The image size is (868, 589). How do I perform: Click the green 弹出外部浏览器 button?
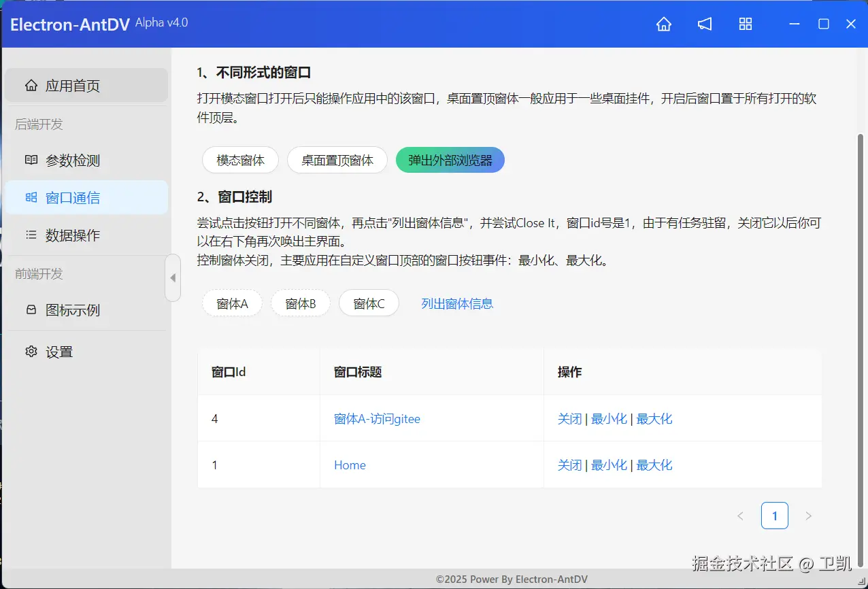tap(450, 160)
